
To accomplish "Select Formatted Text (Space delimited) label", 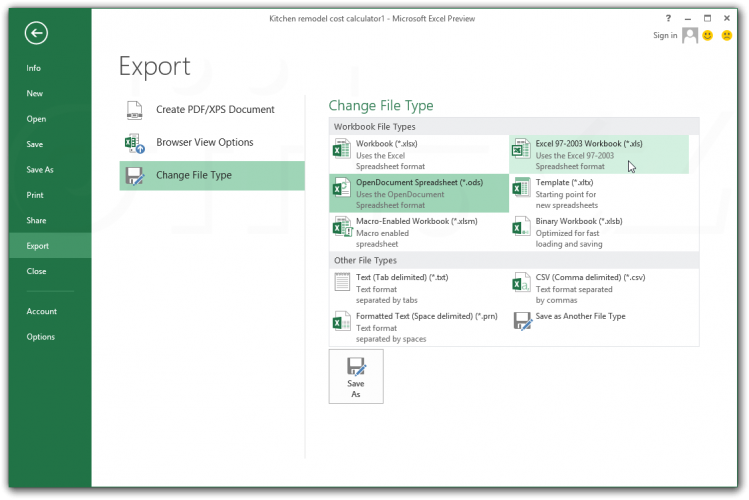I will tap(427, 316).
